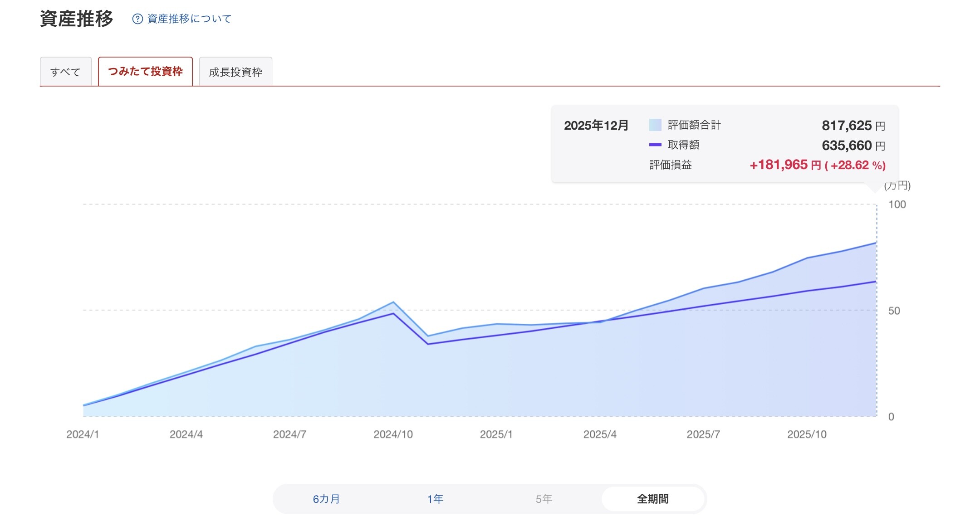Viewport: 980px width, 521px height.
Task: Select the つみたて投資枠 tab
Action: (x=145, y=72)
